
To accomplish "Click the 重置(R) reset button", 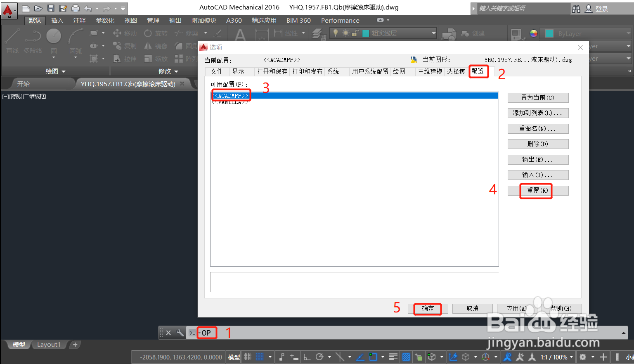I will pos(538,191).
